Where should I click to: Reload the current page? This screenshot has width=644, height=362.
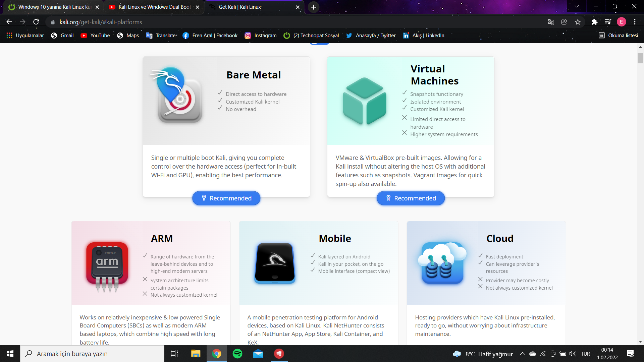click(x=36, y=22)
